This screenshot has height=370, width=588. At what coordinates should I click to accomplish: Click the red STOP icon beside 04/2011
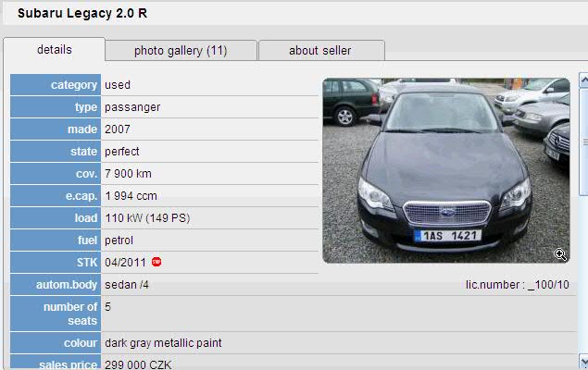click(x=156, y=262)
